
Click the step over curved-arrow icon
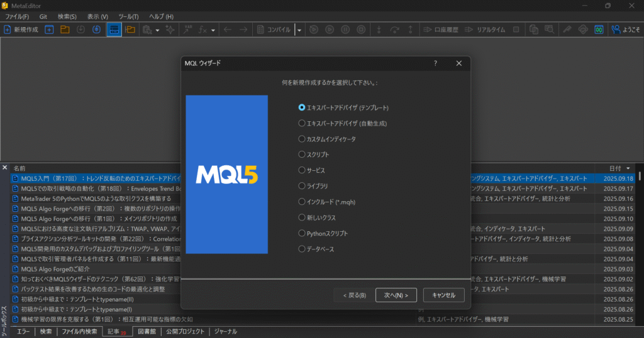click(x=395, y=30)
